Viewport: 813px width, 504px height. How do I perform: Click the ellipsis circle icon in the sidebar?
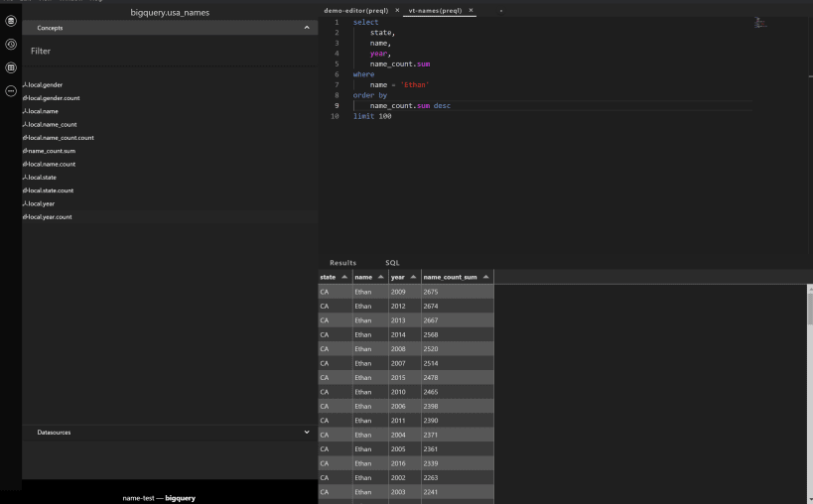click(x=11, y=90)
